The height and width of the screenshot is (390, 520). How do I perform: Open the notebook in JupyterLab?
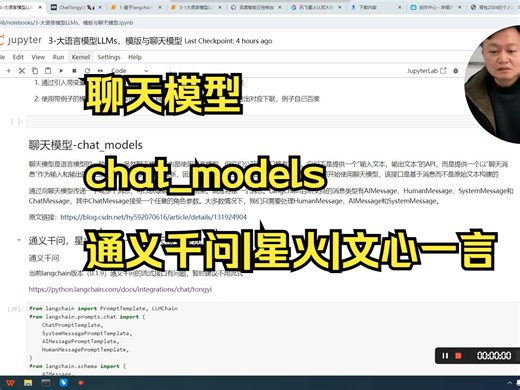426,71
